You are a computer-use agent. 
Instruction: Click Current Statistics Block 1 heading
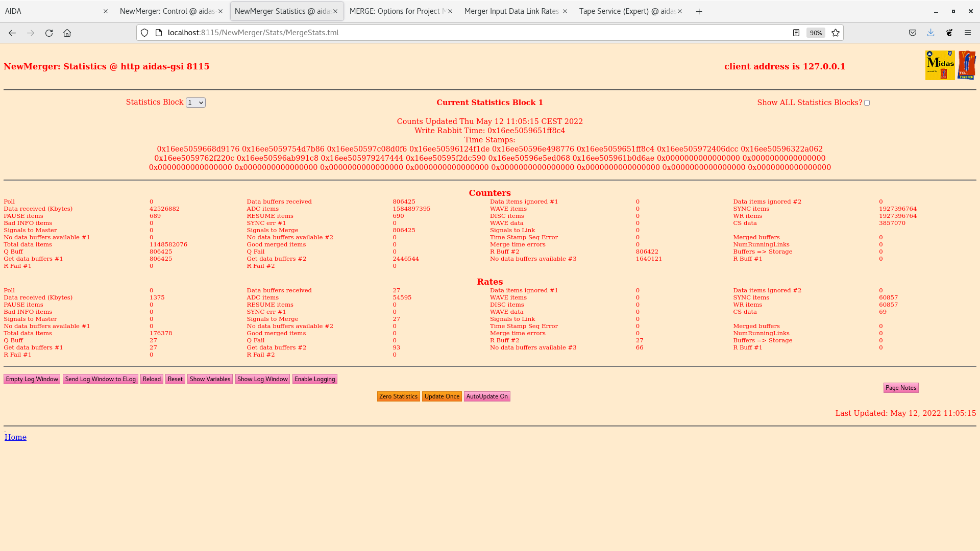[x=489, y=103]
